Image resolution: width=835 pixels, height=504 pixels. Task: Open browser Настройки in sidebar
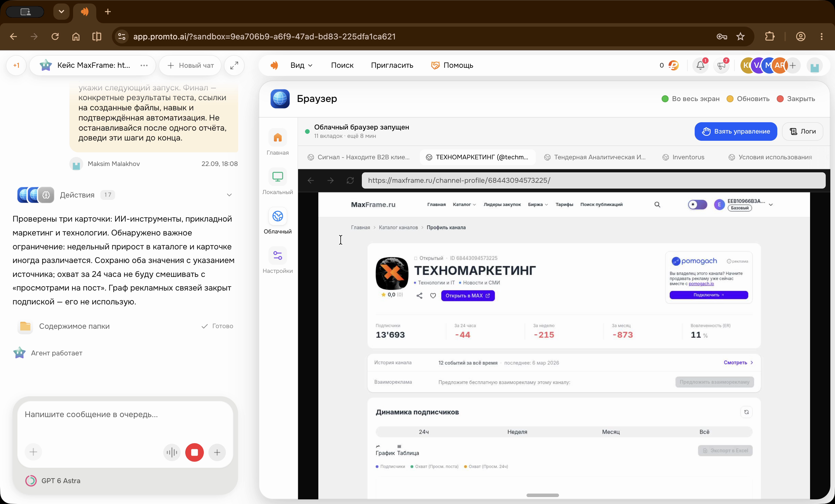tap(277, 261)
